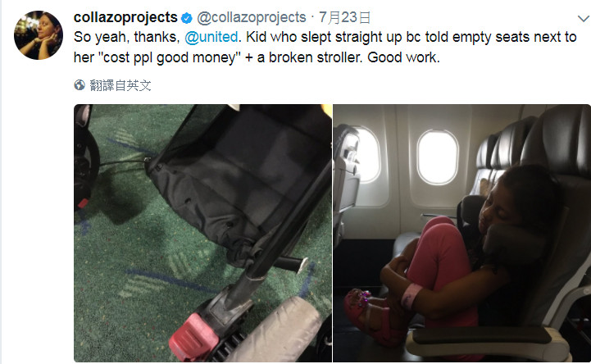
Task: Open the @united mention link
Action: pyautogui.click(x=211, y=37)
